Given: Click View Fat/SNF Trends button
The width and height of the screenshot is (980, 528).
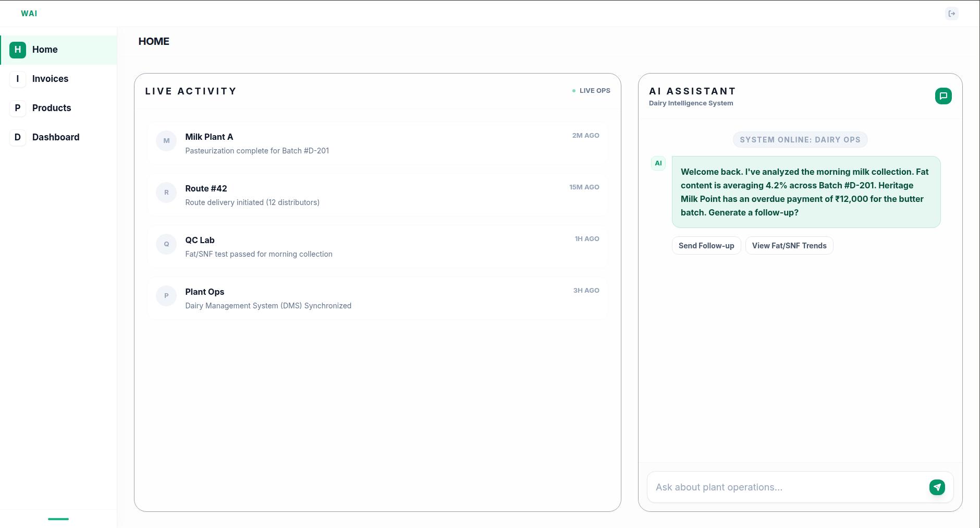Looking at the screenshot, I should coord(789,246).
